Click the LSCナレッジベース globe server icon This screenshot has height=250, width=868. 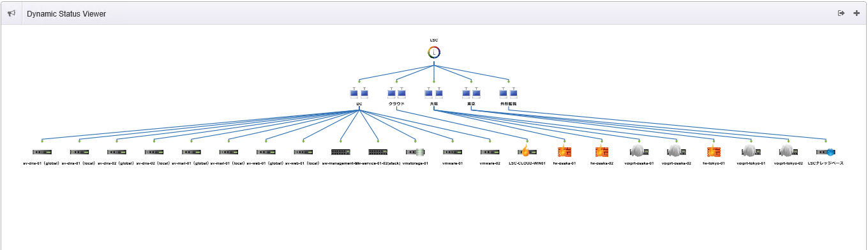coord(826,152)
